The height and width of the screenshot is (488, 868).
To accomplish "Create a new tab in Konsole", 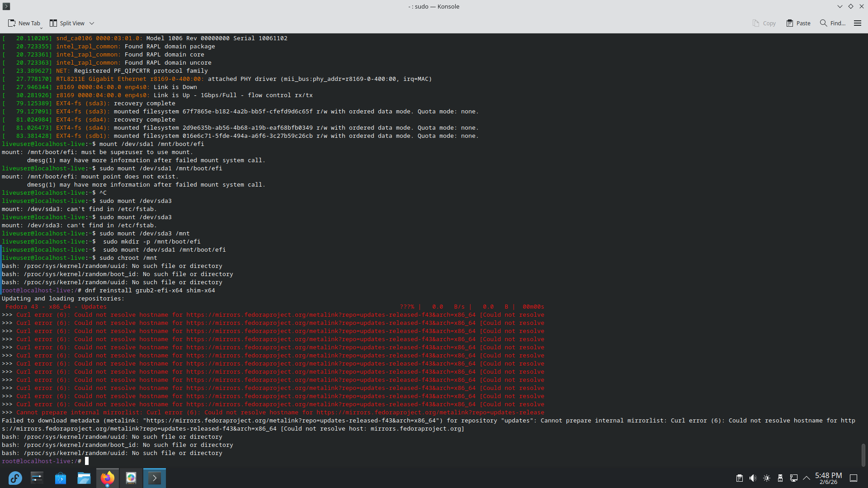I will click(24, 23).
